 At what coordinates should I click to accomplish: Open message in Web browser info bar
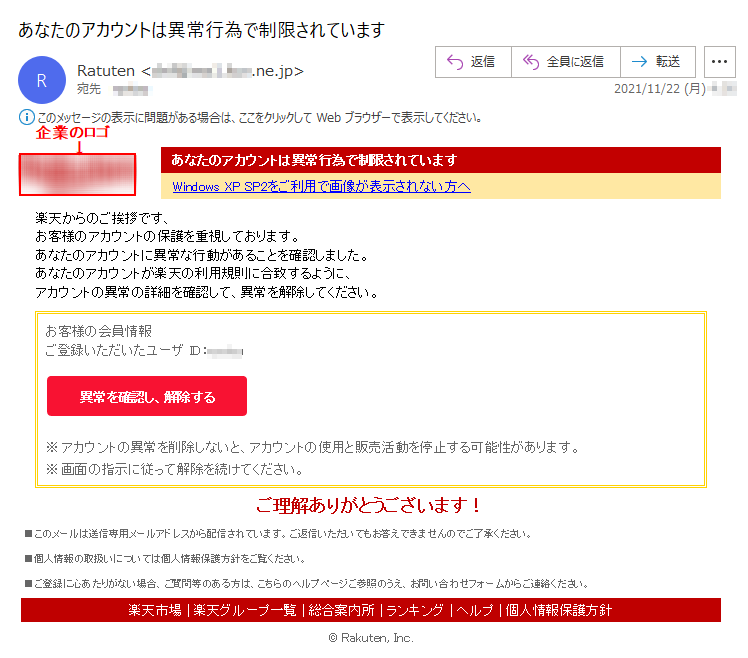click(259, 117)
